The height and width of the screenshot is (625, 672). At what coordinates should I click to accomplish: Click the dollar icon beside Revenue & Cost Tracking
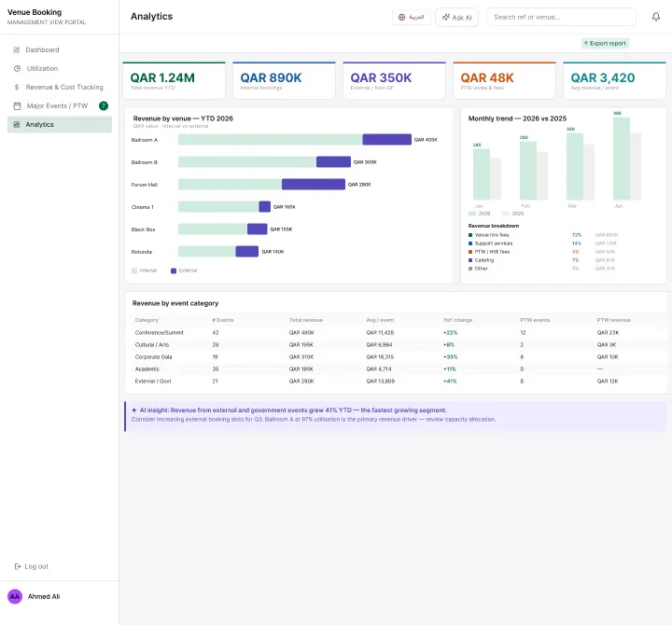tap(17, 87)
